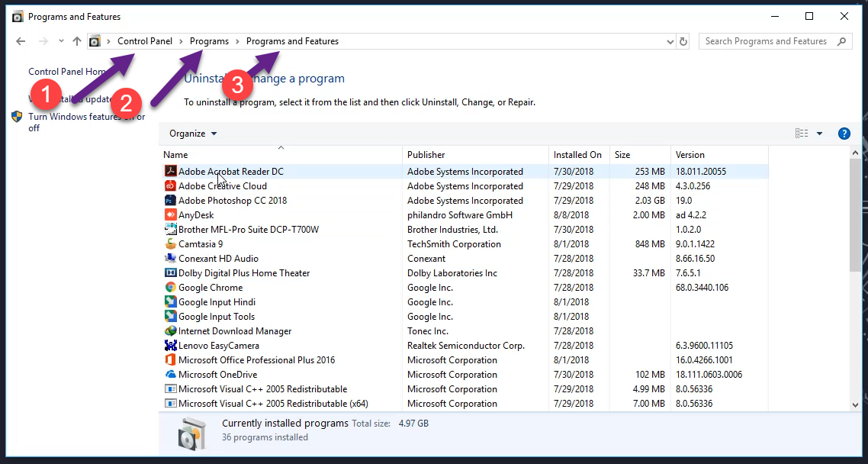868x464 pixels.
Task: Click the Google Input Hindi icon
Action: [x=171, y=301]
